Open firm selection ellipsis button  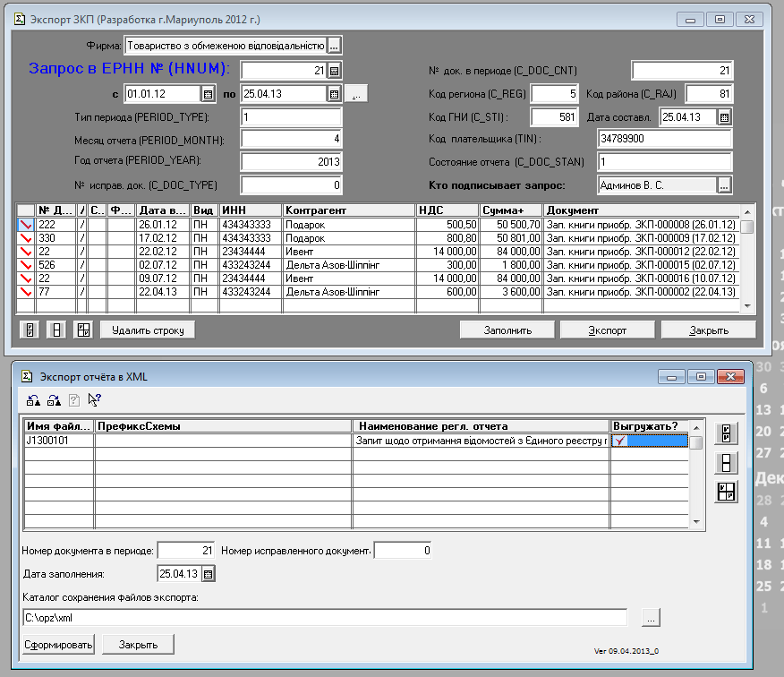335,46
